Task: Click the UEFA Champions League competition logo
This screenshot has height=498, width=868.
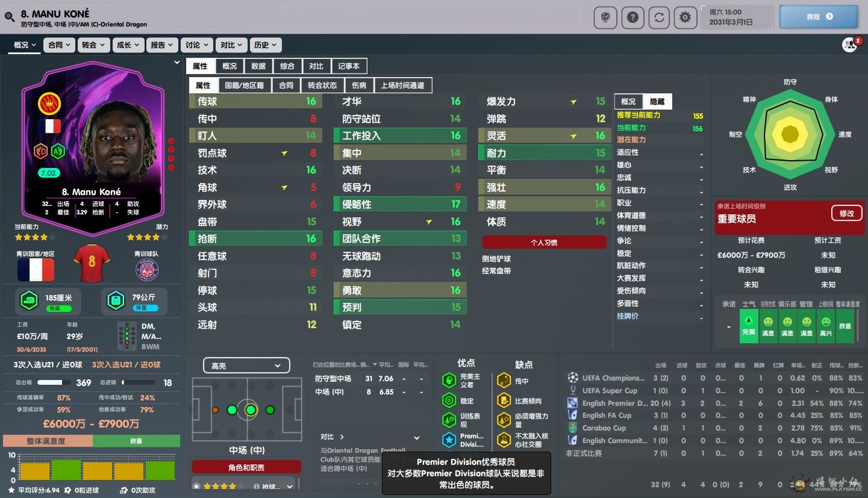Action: tap(572, 378)
